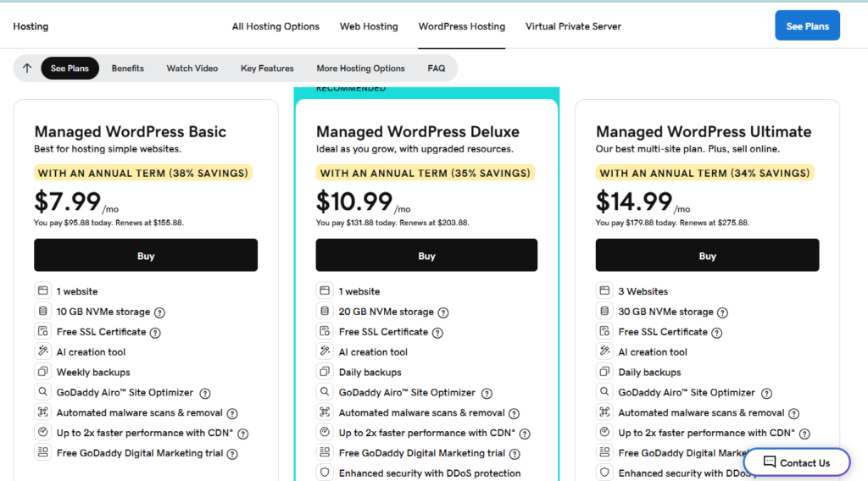Buy the Managed WordPress Basic plan
Viewport: 868px width, 481px height.
point(146,255)
